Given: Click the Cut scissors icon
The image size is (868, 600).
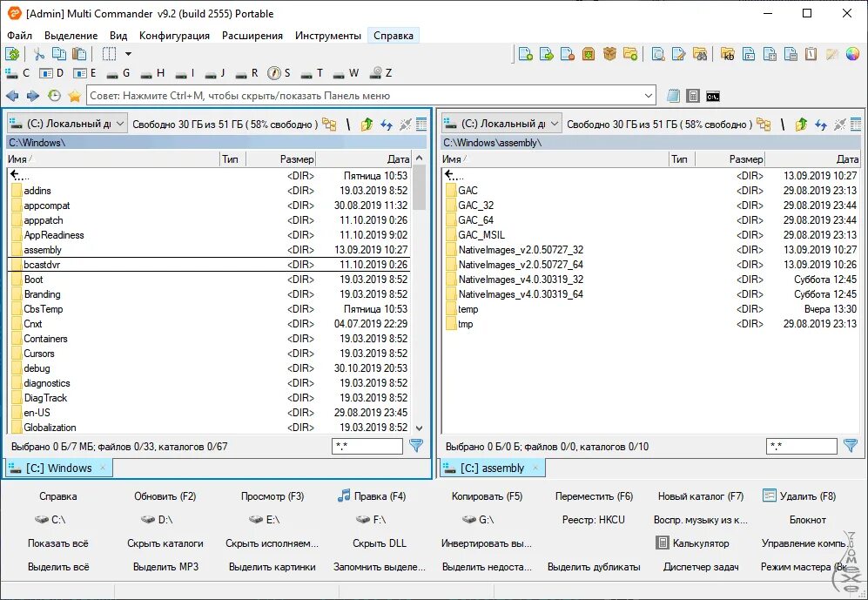Looking at the screenshot, I should (39, 54).
